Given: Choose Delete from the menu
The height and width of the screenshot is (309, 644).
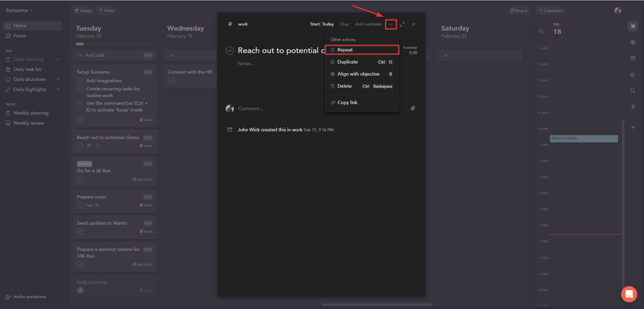Looking at the screenshot, I should (362, 86).
